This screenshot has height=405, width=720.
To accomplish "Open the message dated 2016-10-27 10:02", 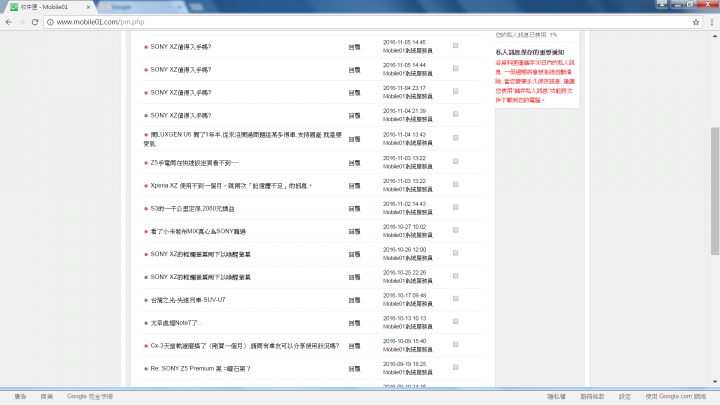I will pos(198,231).
